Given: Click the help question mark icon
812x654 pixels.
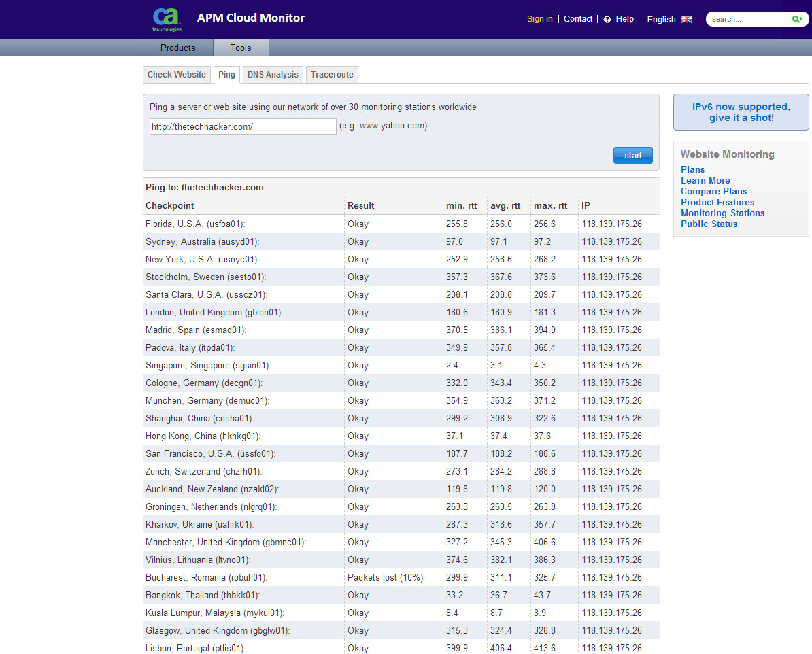Looking at the screenshot, I should pyautogui.click(x=607, y=19).
